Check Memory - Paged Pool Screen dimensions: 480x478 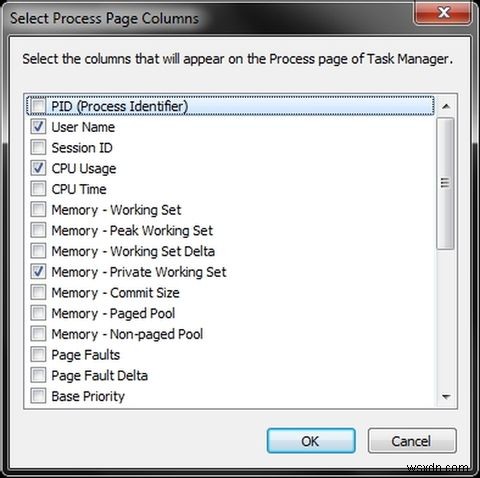[38, 313]
